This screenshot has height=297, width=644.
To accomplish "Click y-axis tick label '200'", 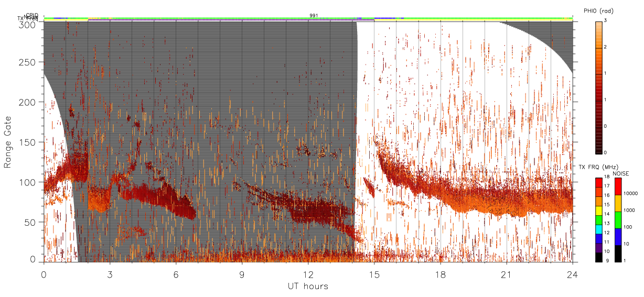I will point(28,102).
